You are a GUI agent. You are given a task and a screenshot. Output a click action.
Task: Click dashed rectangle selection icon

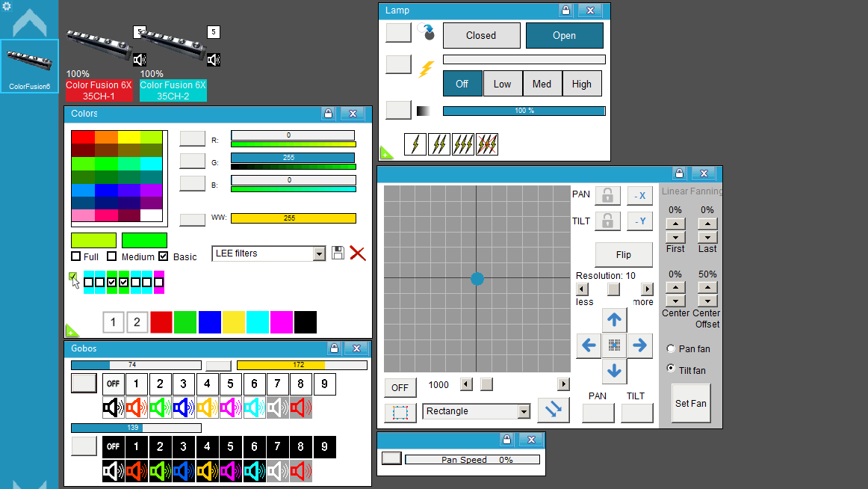(x=400, y=413)
